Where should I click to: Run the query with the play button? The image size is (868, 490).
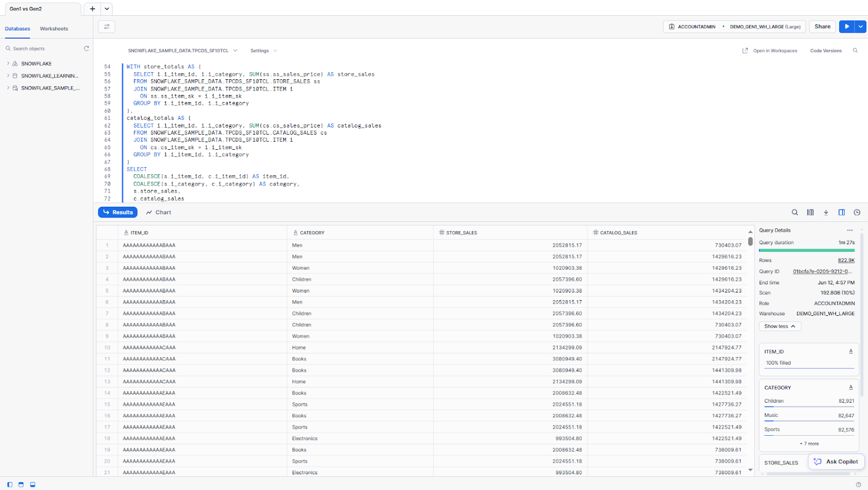coord(846,27)
